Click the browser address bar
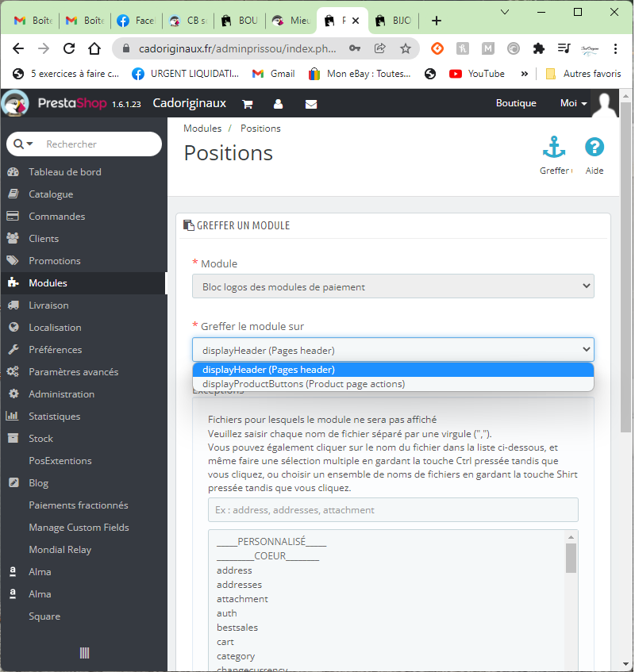 pos(237,48)
